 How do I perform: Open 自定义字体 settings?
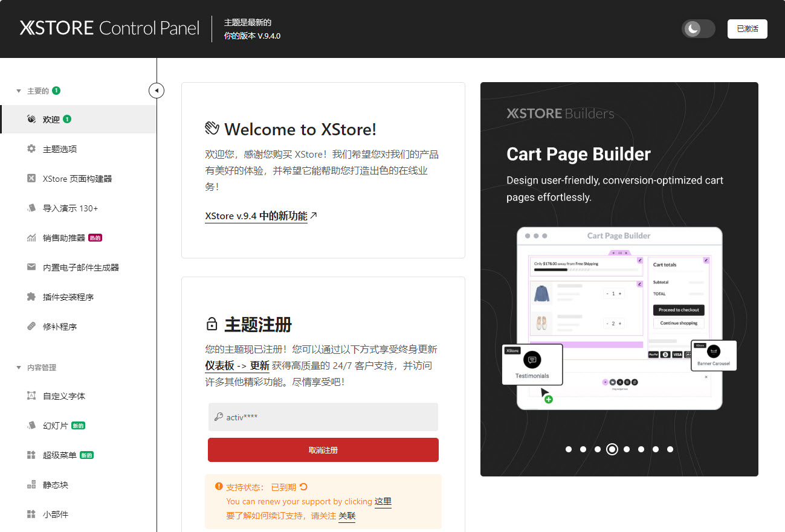point(79,396)
